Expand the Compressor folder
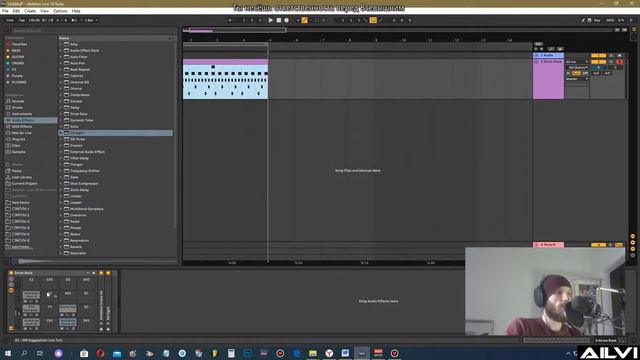Viewport: 640px width, 360px height. (61, 95)
